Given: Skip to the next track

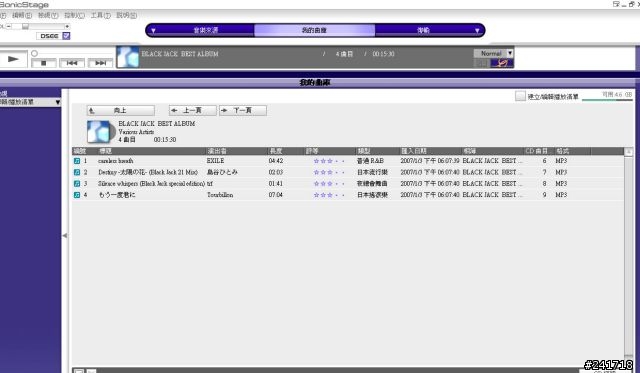Looking at the screenshot, I should pyautogui.click(x=100, y=63).
